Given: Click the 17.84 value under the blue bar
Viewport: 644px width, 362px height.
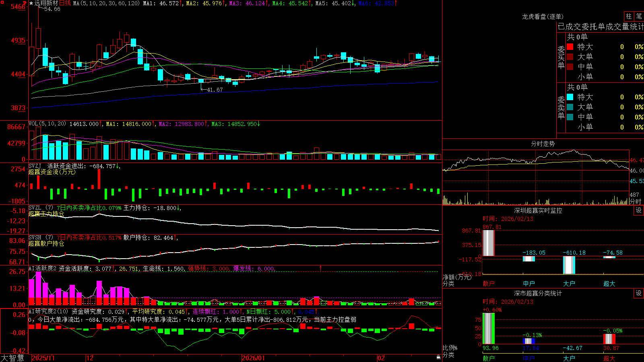Looking at the screenshot, I should (x=530, y=348).
